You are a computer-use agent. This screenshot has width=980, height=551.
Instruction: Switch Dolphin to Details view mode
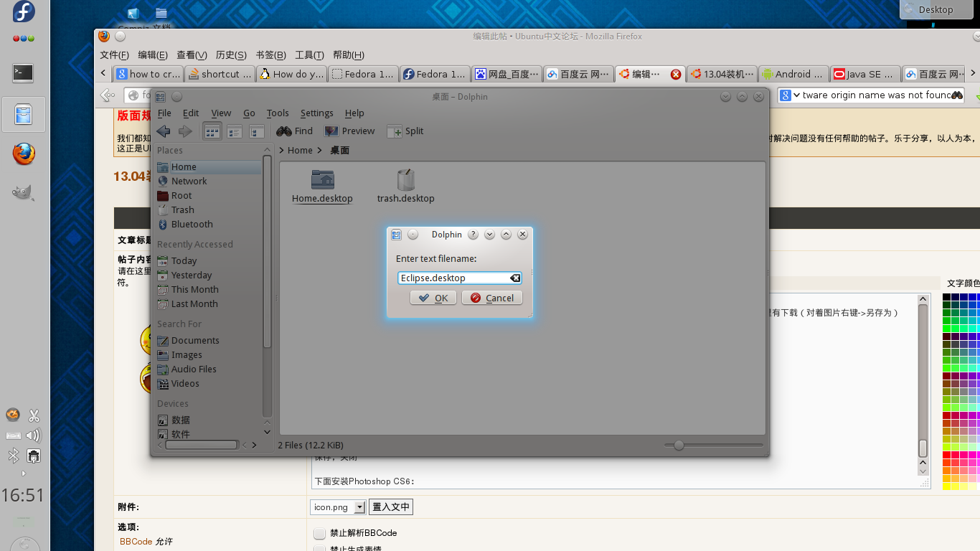[x=256, y=131]
